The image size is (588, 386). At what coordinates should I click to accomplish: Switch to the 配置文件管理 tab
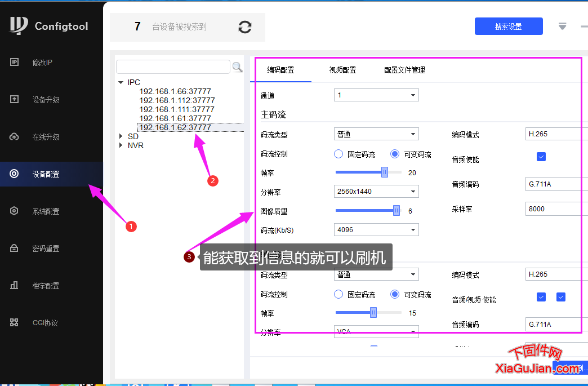pyautogui.click(x=404, y=70)
